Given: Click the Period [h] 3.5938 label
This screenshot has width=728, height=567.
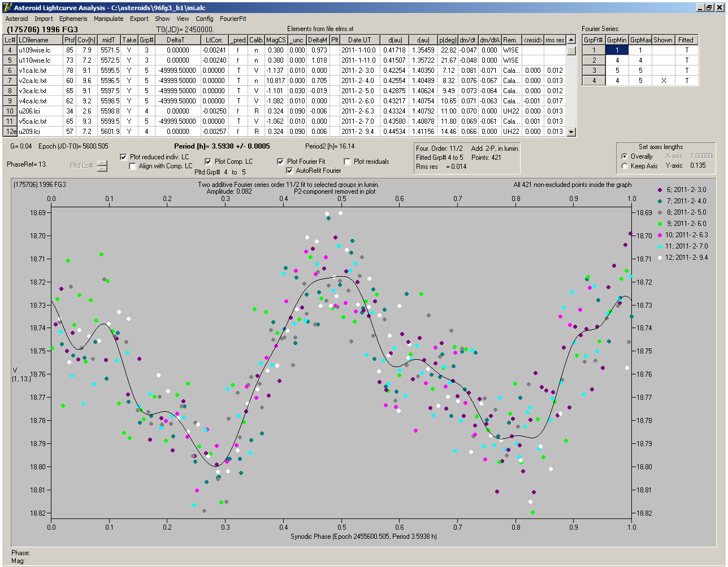Looking at the screenshot, I should click(222, 146).
